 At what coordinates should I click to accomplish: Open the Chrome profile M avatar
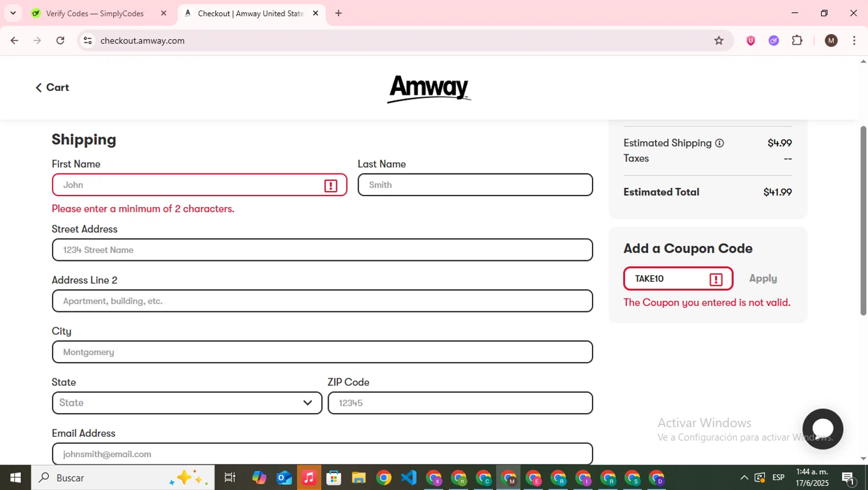click(x=831, y=40)
